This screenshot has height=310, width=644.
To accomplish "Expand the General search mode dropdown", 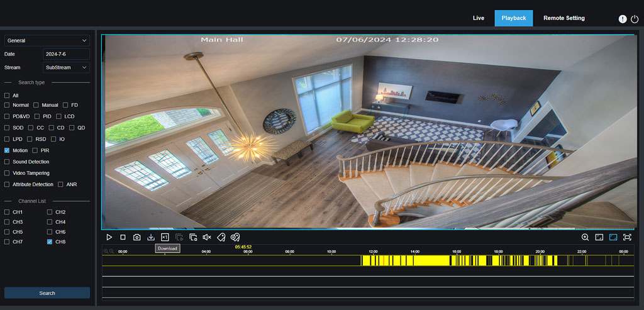I will (47, 41).
